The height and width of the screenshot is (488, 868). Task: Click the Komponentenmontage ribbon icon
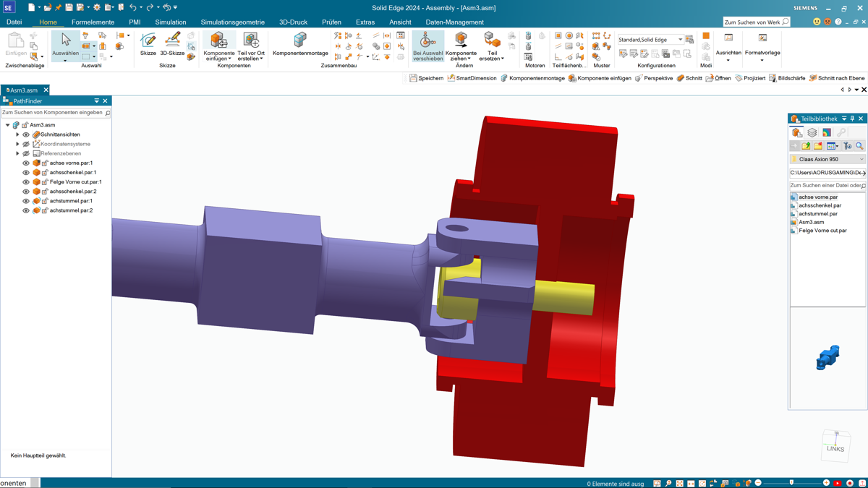pos(300,43)
